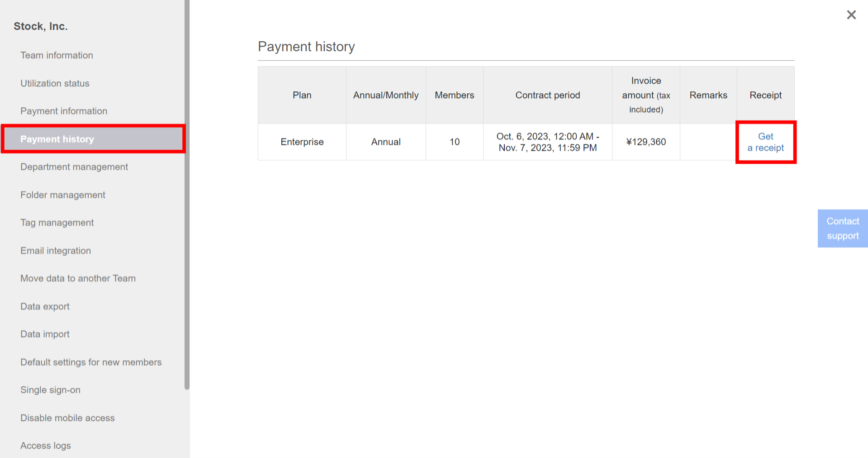Image resolution: width=868 pixels, height=458 pixels.
Task: Select the Payment history sidebar entry
Action: pyautogui.click(x=57, y=139)
